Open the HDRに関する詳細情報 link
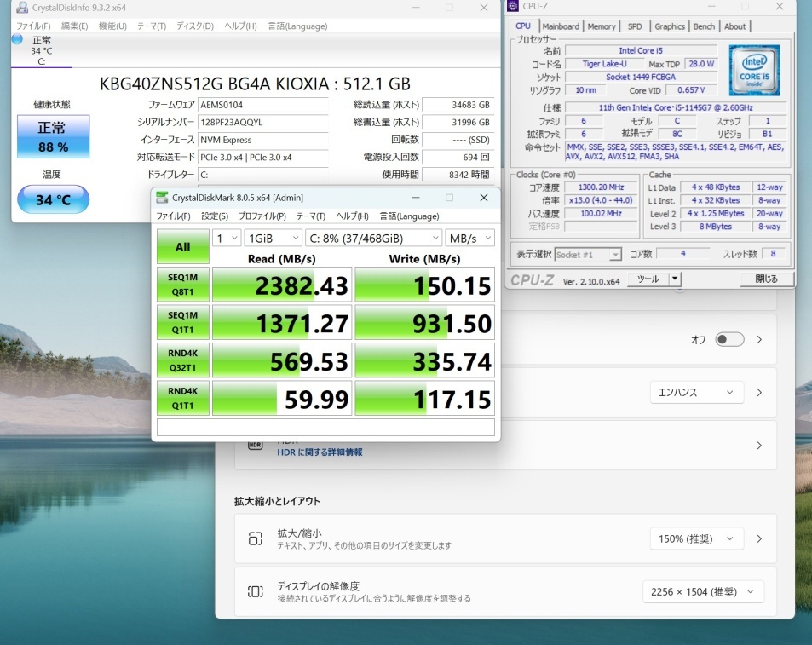The width and height of the screenshot is (812, 645). click(320, 452)
